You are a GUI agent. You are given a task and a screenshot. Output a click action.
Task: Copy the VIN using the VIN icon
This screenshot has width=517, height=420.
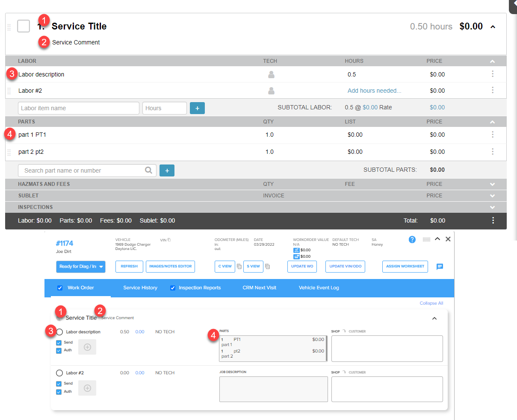pyautogui.click(x=169, y=240)
